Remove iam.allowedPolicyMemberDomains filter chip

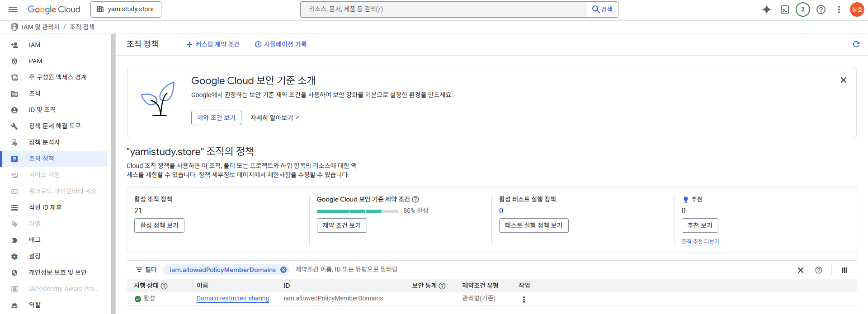283,270
